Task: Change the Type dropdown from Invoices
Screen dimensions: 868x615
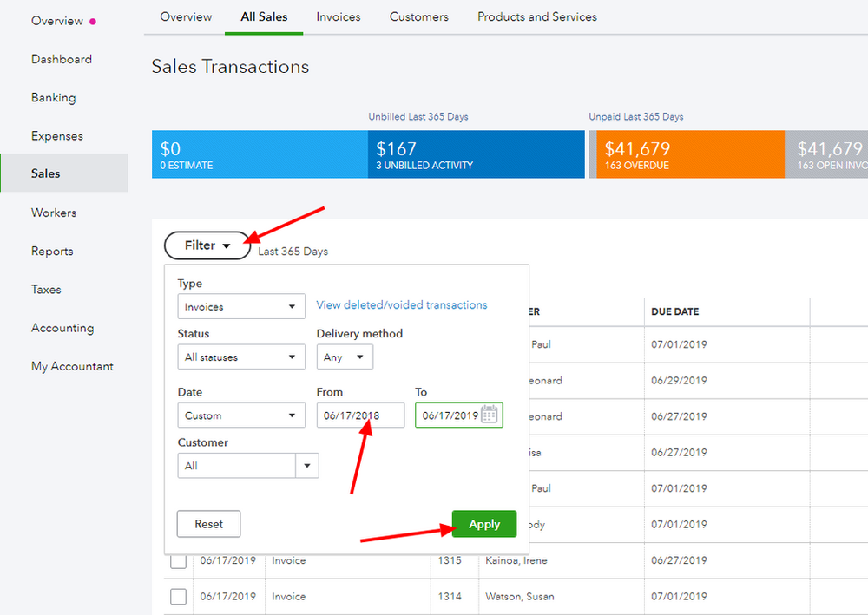Action: [240, 305]
